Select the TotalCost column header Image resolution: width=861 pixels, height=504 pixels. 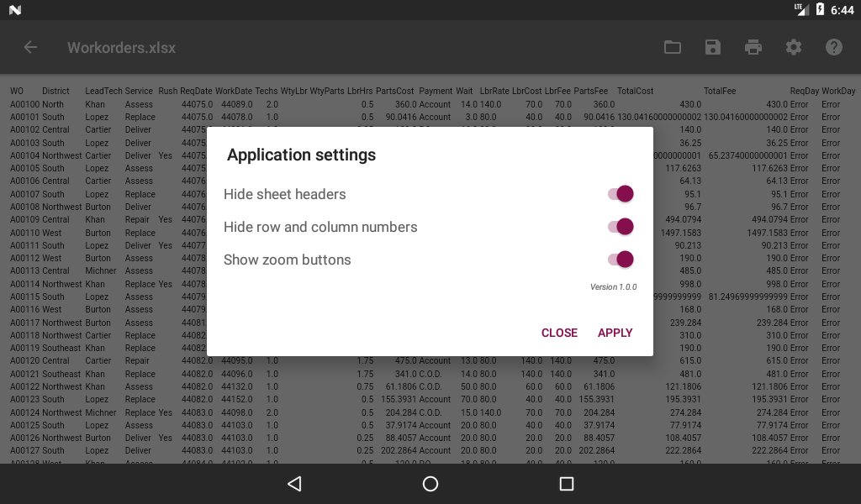coord(636,91)
